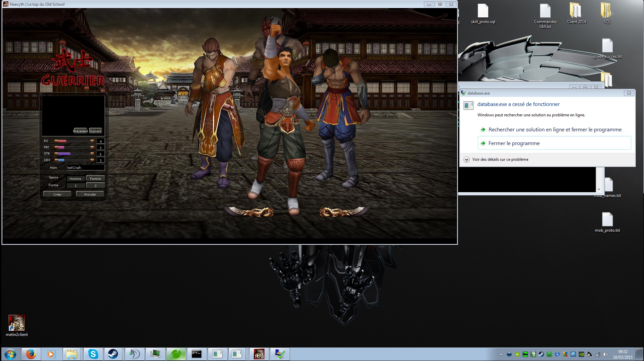Show hidden system tray icons
The width and height of the screenshot is (644, 361).
point(501,354)
